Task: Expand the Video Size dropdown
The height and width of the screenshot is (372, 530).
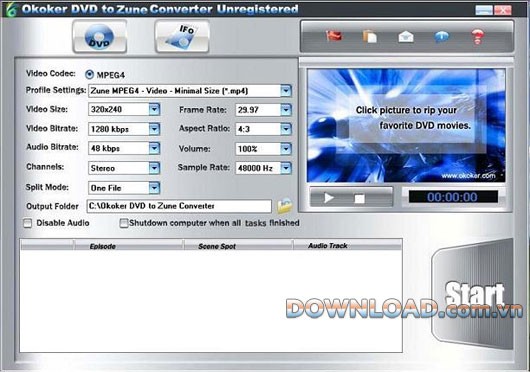Action: pyautogui.click(x=154, y=109)
